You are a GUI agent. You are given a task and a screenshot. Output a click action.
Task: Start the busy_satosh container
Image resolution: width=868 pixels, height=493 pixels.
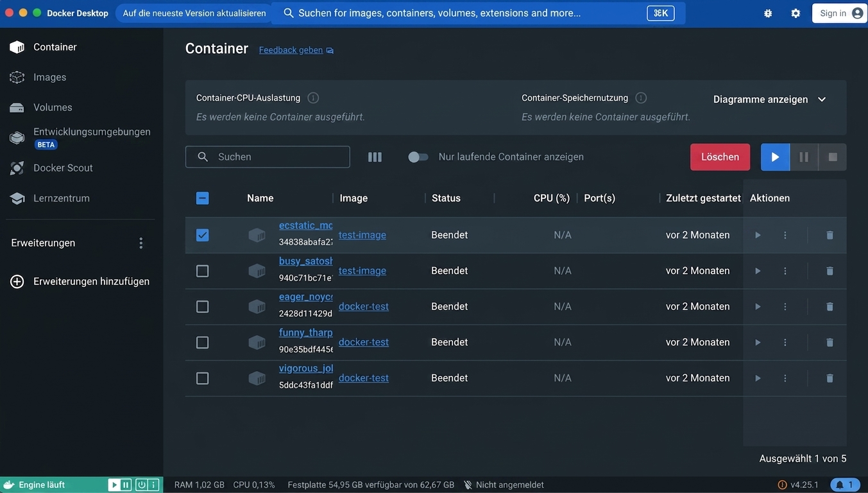[x=758, y=271]
